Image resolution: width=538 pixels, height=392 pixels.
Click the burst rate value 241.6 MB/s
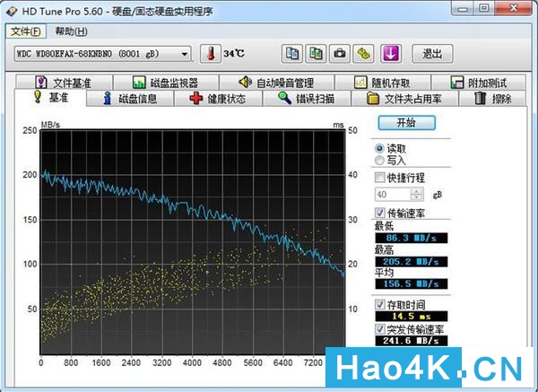click(x=411, y=341)
